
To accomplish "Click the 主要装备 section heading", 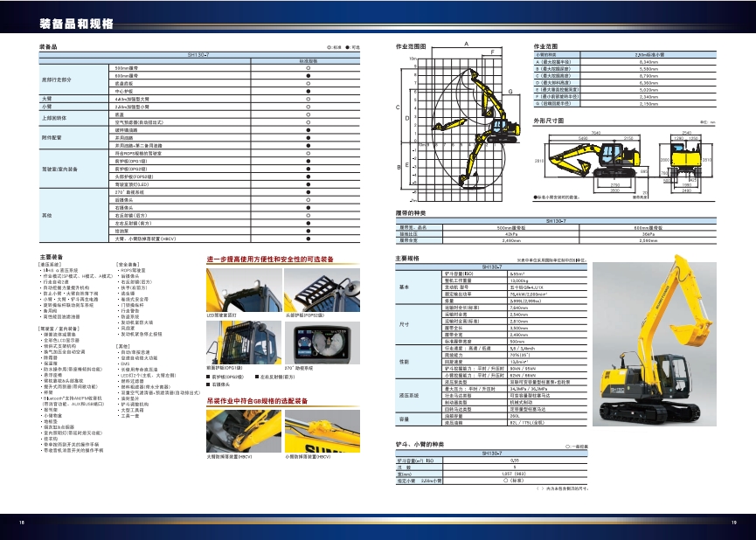I will coord(51,257).
